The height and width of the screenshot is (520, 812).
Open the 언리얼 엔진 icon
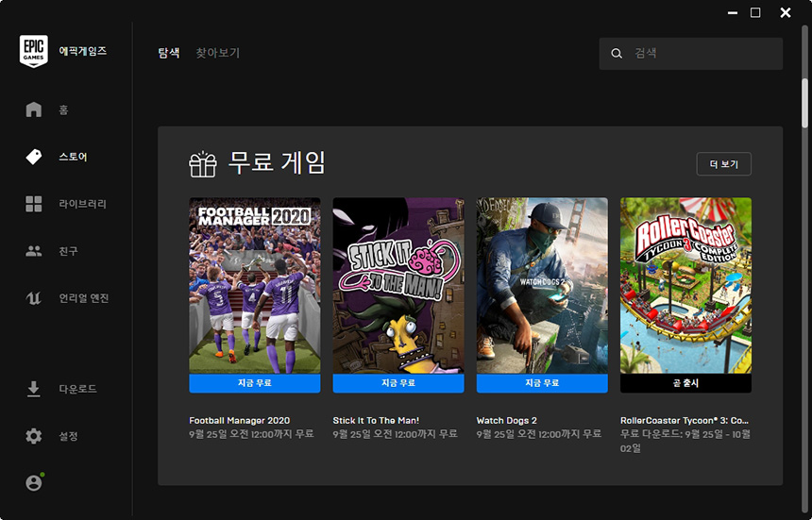pos(34,298)
